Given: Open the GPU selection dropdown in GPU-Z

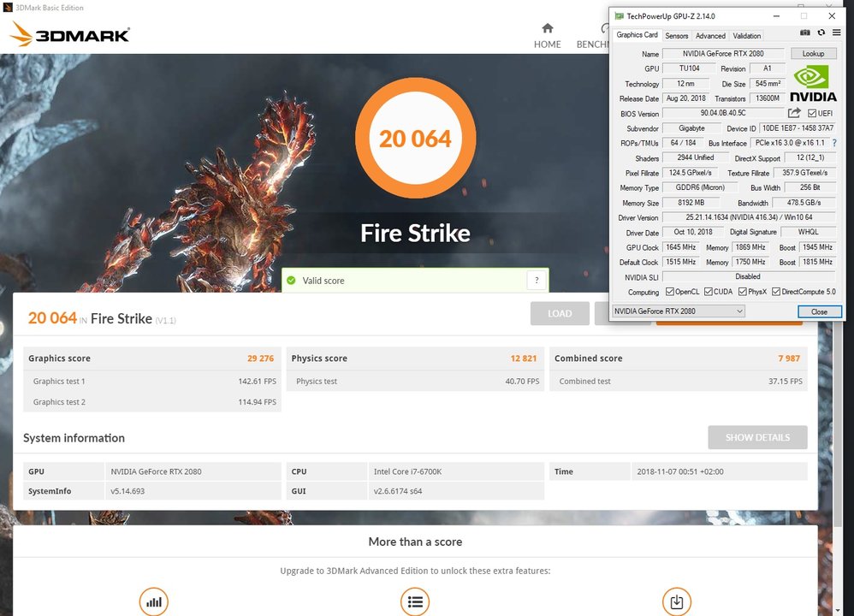Looking at the screenshot, I should 679,311.
